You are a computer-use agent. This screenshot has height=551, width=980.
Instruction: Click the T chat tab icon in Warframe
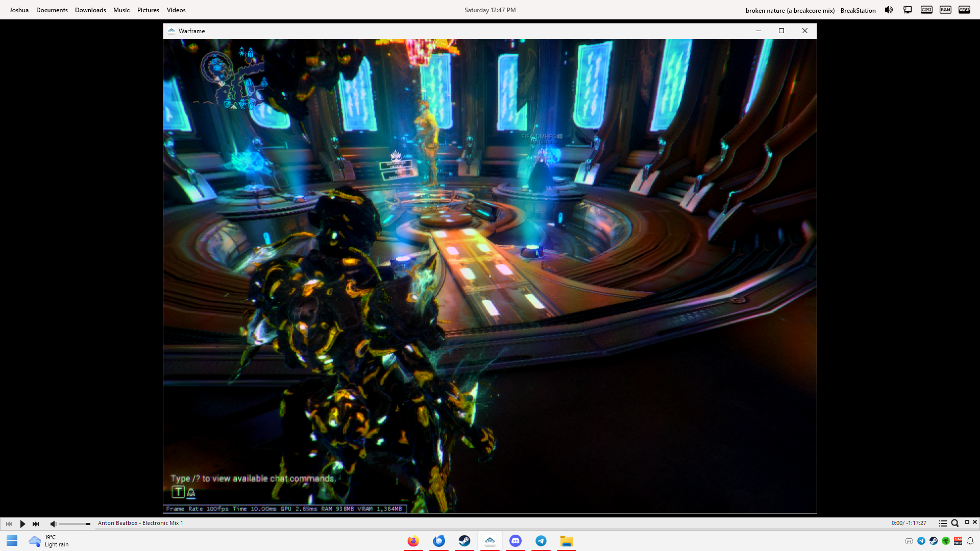click(178, 492)
